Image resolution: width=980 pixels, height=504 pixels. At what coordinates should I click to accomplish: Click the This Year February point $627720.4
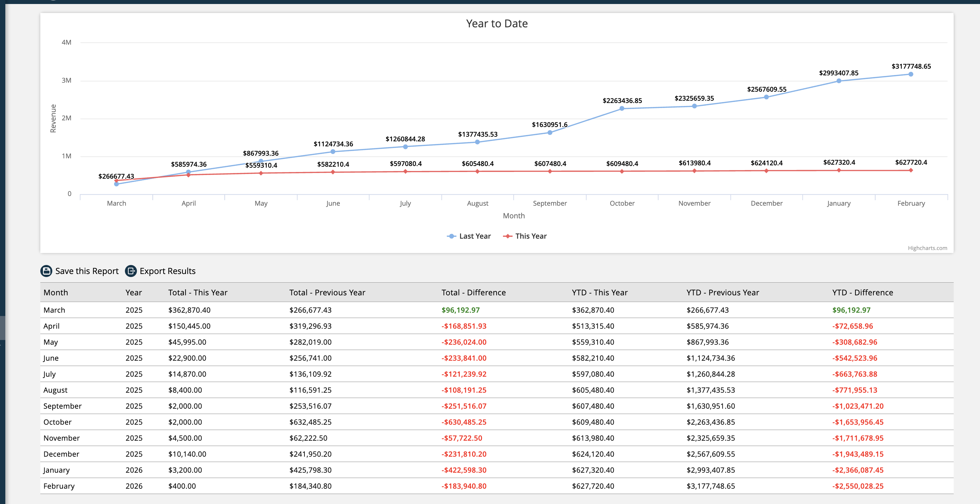tap(911, 170)
